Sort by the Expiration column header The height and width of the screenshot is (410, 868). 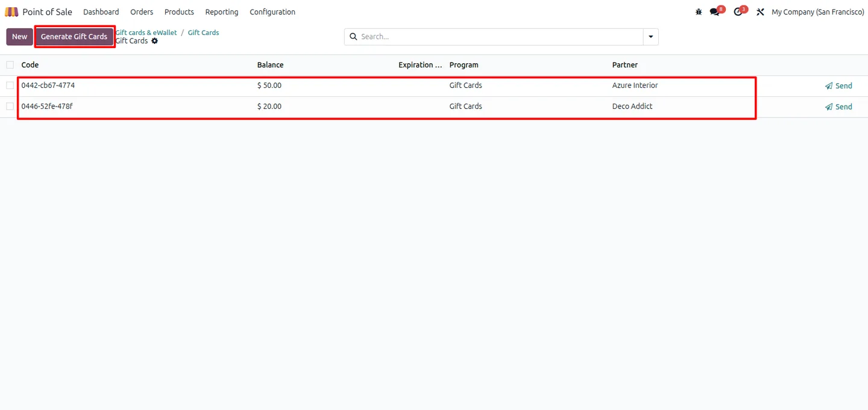(420, 65)
